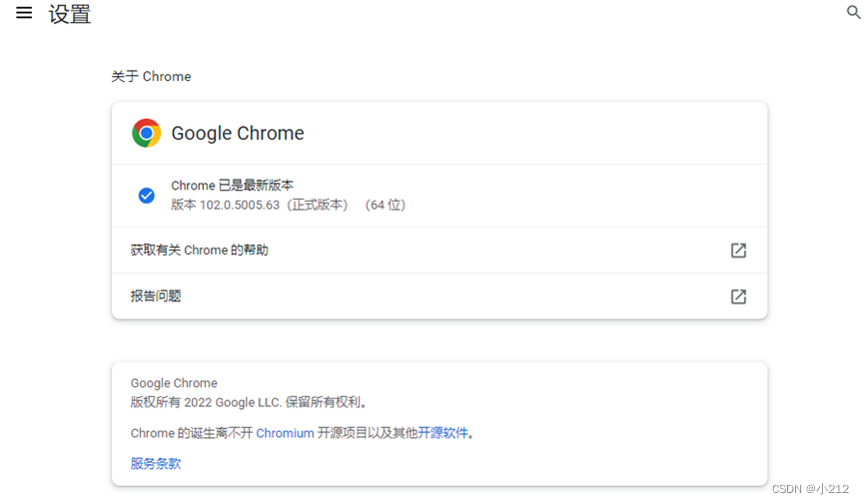864x504 pixels.
Task: Open external link icon for Chrome help
Action: (738, 251)
